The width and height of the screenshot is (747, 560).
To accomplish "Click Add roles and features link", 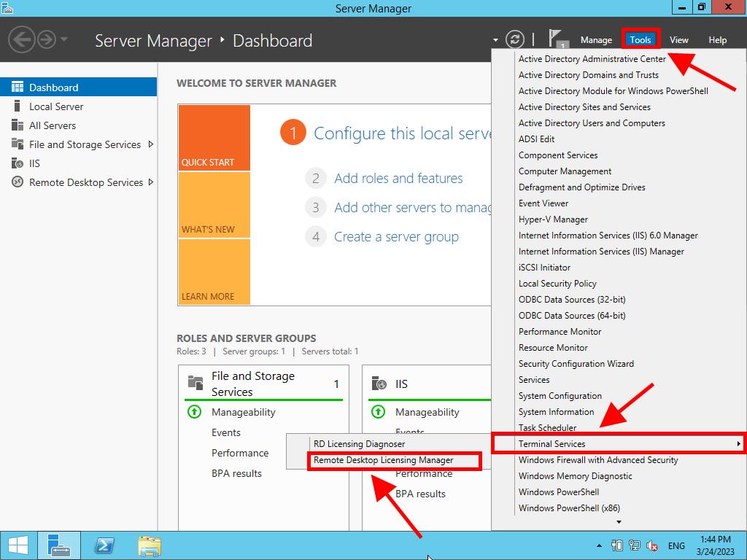I will pyautogui.click(x=398, y=178).
